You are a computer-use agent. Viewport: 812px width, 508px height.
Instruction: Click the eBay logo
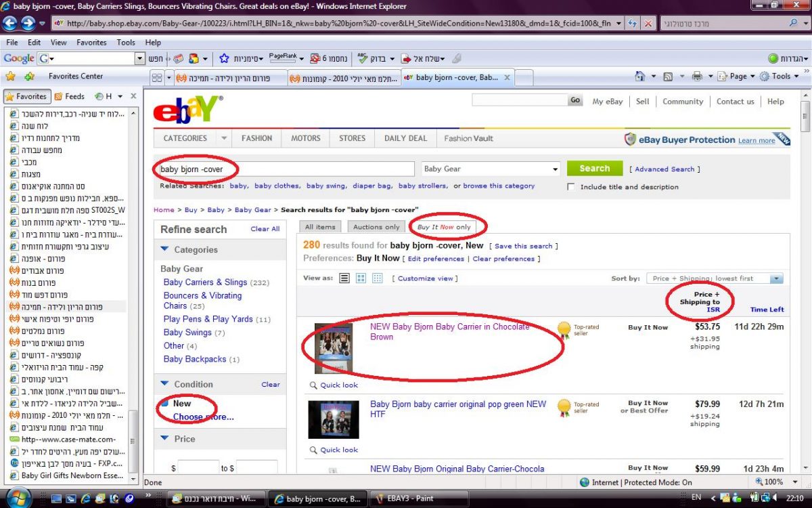coord(187,109)
